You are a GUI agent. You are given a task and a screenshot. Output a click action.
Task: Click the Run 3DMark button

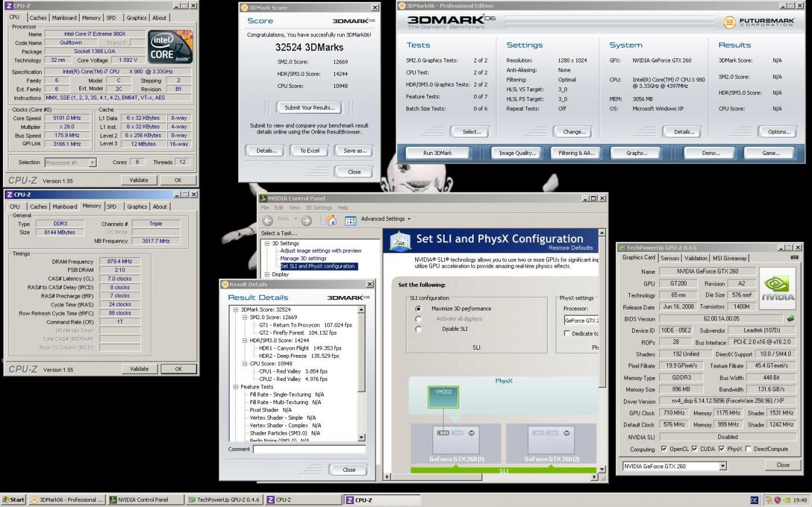[x=438, y=153]
